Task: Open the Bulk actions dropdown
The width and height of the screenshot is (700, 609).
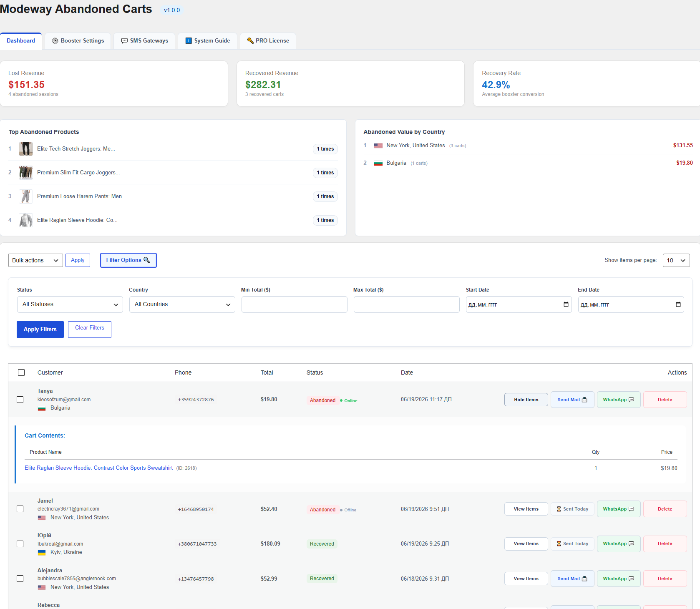Action: tap(35, 260)
